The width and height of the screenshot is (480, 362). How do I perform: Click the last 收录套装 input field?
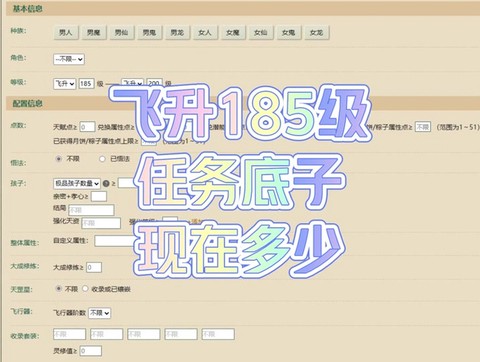point(218,334)
